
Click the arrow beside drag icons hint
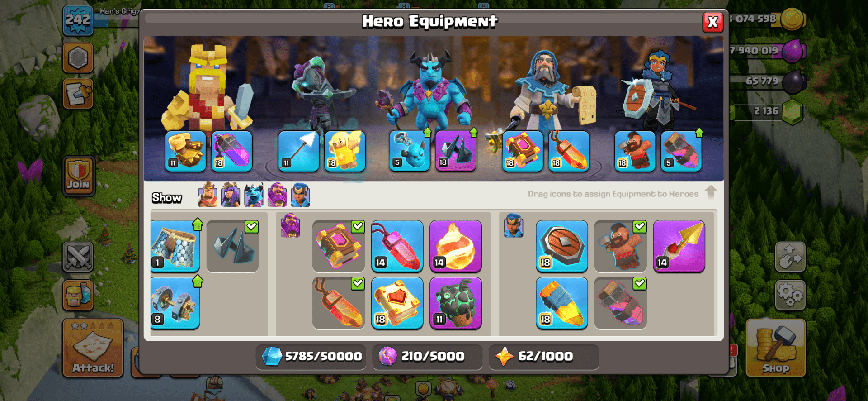pyautogui.click(x=711, y=192)
